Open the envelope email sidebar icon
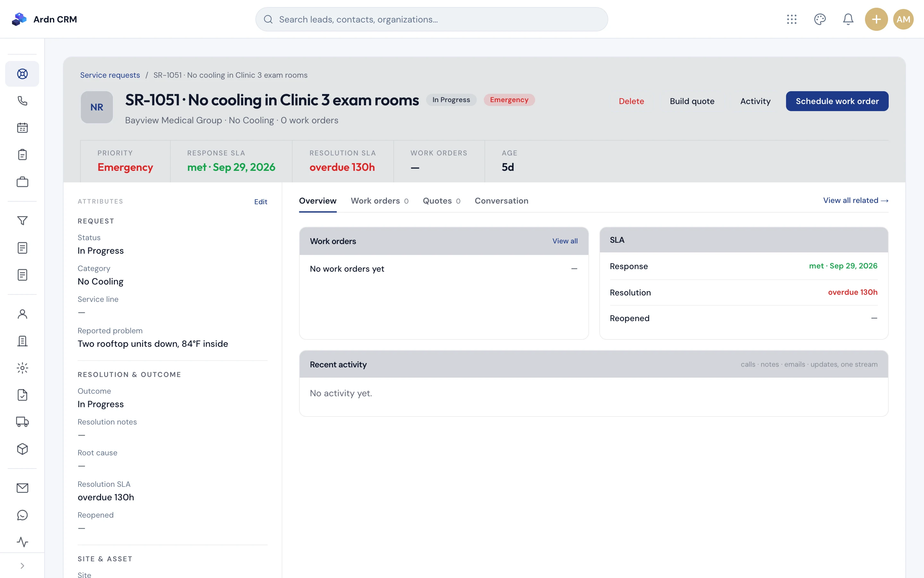924x578 pixels. coord(22,488)
